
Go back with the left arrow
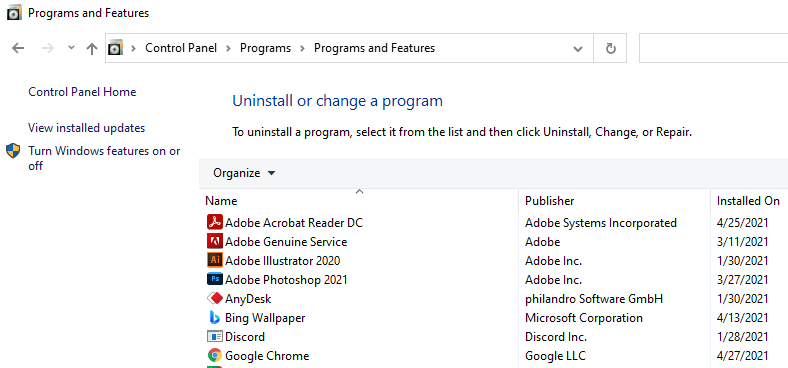point(18,48)
